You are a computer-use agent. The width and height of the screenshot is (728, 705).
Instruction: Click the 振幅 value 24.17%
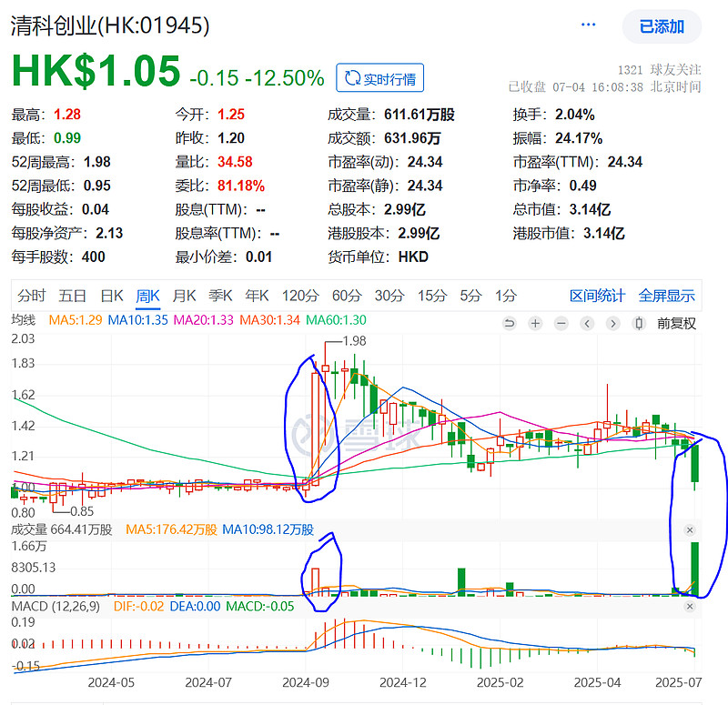pos(579,138)
